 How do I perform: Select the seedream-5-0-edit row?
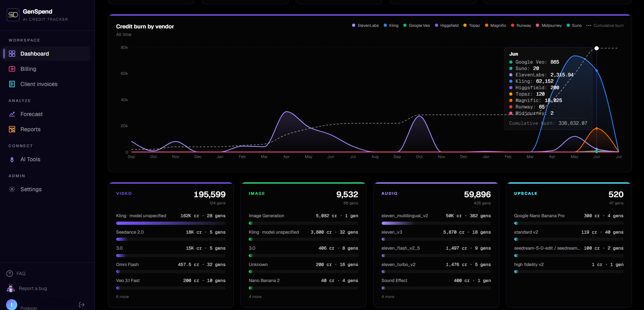click(569, 251)
